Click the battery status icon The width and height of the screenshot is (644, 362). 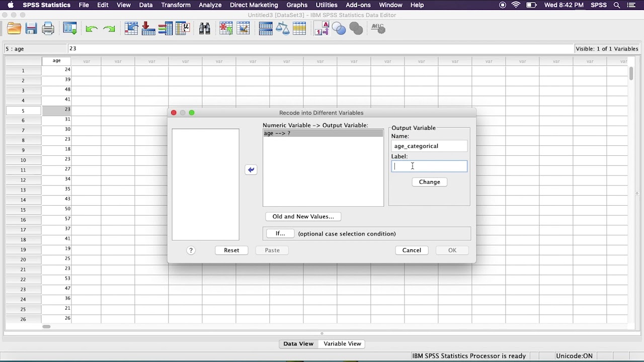(x=531, y=5)
